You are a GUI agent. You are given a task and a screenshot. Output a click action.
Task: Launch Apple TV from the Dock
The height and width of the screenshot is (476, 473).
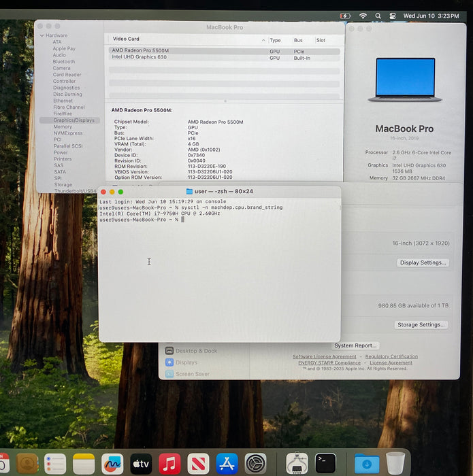pos(141,464)
